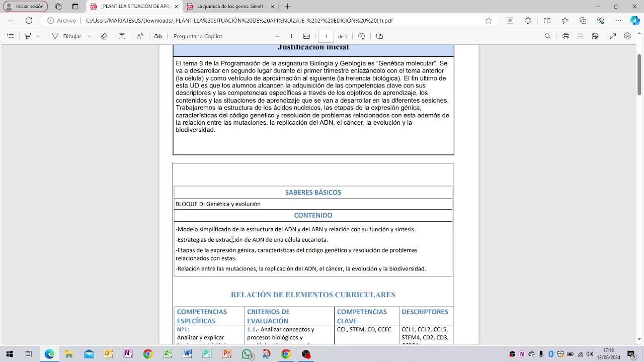
Task: Launch Excel from the taskbar
Action: pos(168,354)
